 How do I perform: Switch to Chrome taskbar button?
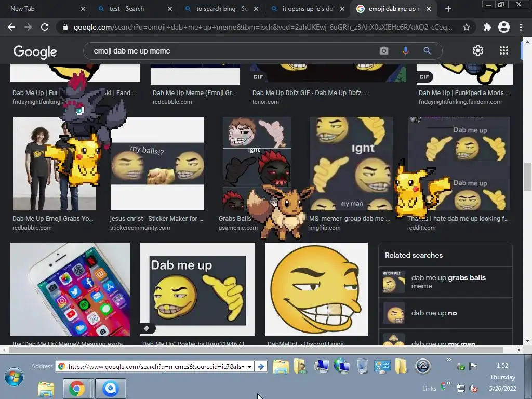coord(77,389)
